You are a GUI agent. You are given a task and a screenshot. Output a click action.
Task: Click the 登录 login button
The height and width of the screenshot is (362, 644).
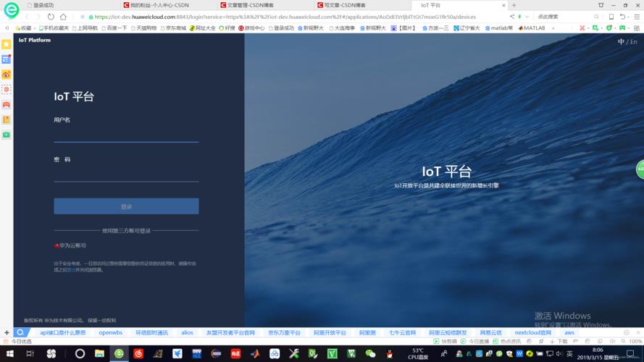126,206
